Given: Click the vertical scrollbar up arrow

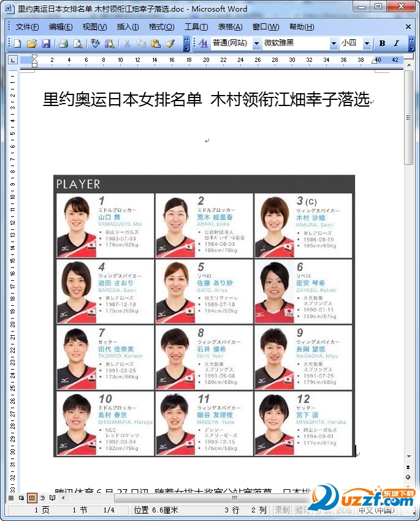Looking at the screenshot, I should tap(409, 65).
